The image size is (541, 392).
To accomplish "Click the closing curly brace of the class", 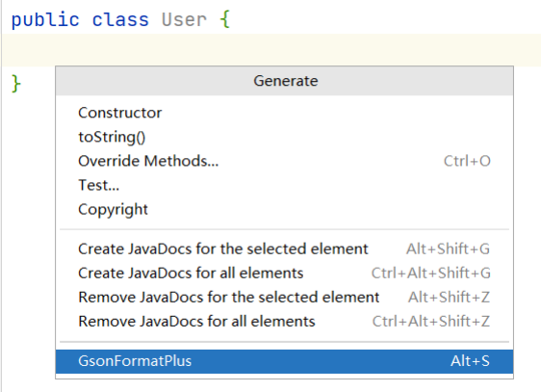I will click(x=16, y=84).
